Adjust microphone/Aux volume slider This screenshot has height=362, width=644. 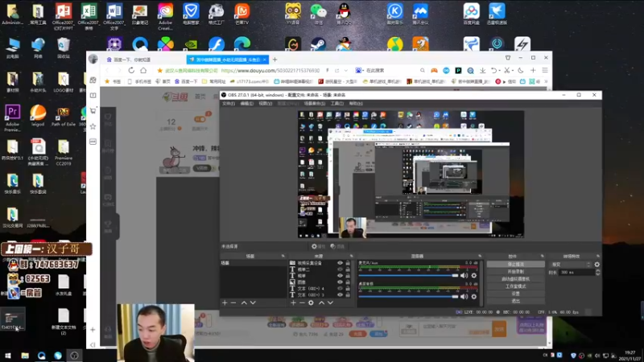pyautogui.click(x=409, y=275)
